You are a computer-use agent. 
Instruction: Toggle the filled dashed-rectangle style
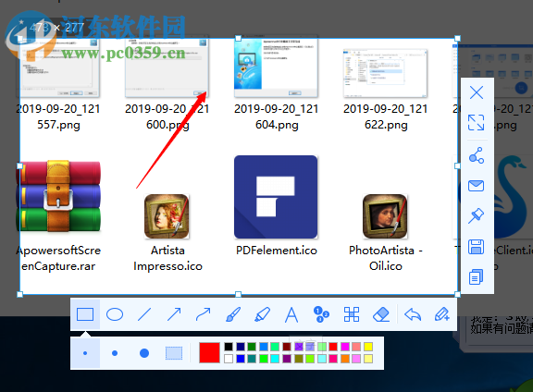tap(174, 353)
